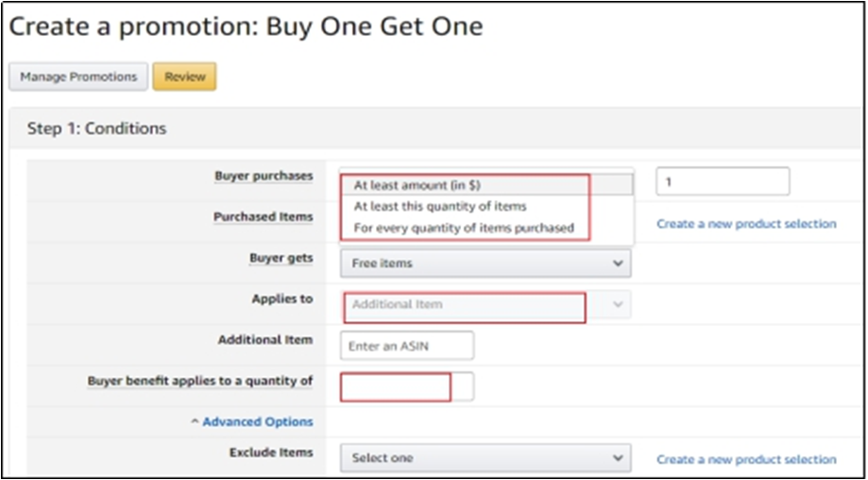This screenshot has height=480, width=868.
Task: Click the 'Buyer benefit applies to a quantity of' label
Action: click(199, 381)
